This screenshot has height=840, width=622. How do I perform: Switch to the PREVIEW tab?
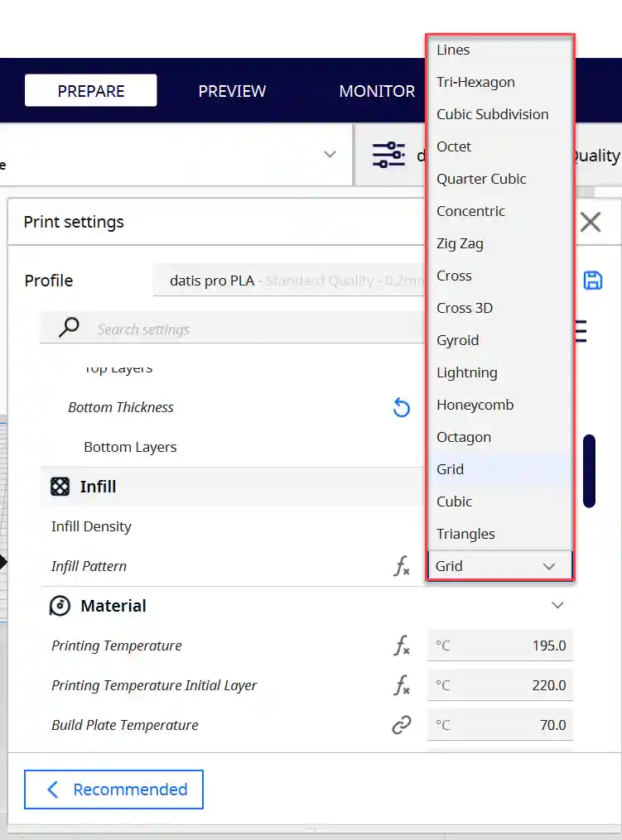click(x=232, y=90)
